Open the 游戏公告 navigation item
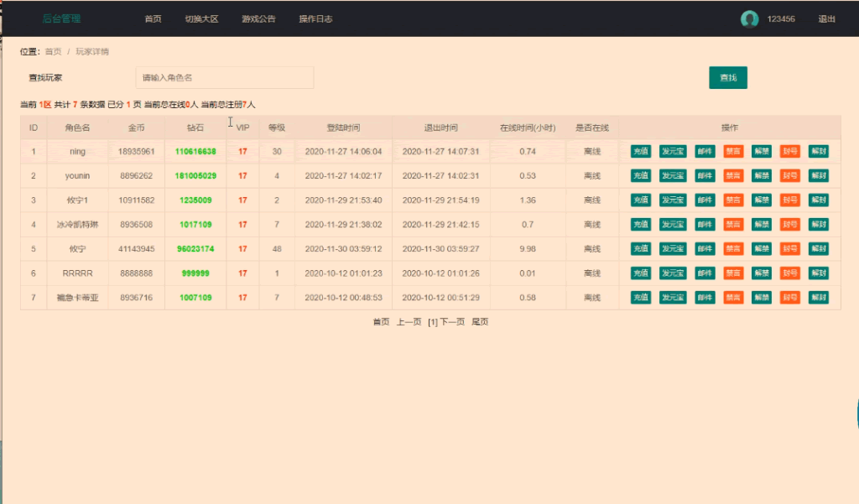Screen dimensions: 859x504 point(258,19)
